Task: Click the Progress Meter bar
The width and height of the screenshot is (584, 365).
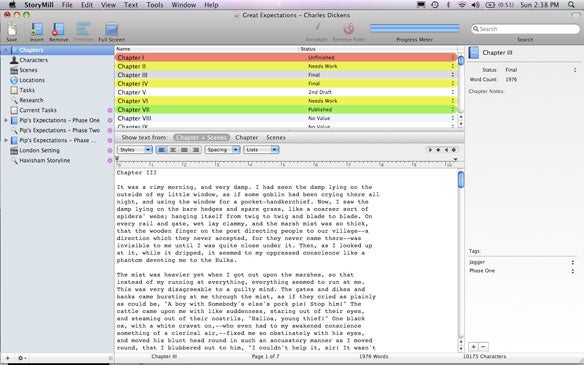Action: point(415,28)
